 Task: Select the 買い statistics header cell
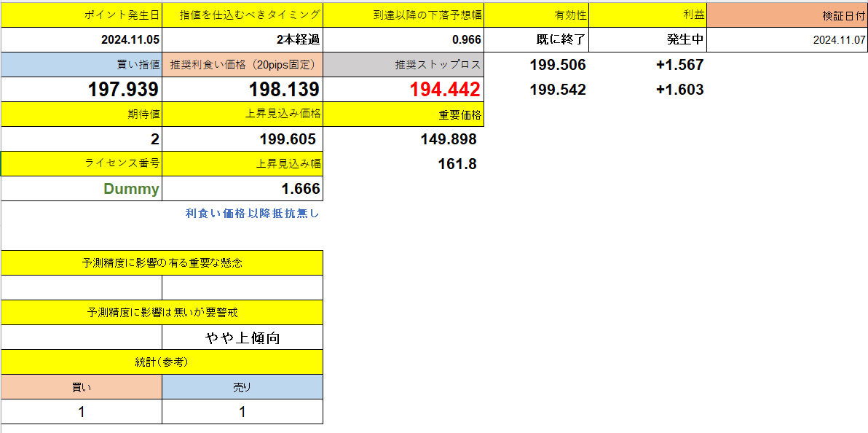point(82,386)
